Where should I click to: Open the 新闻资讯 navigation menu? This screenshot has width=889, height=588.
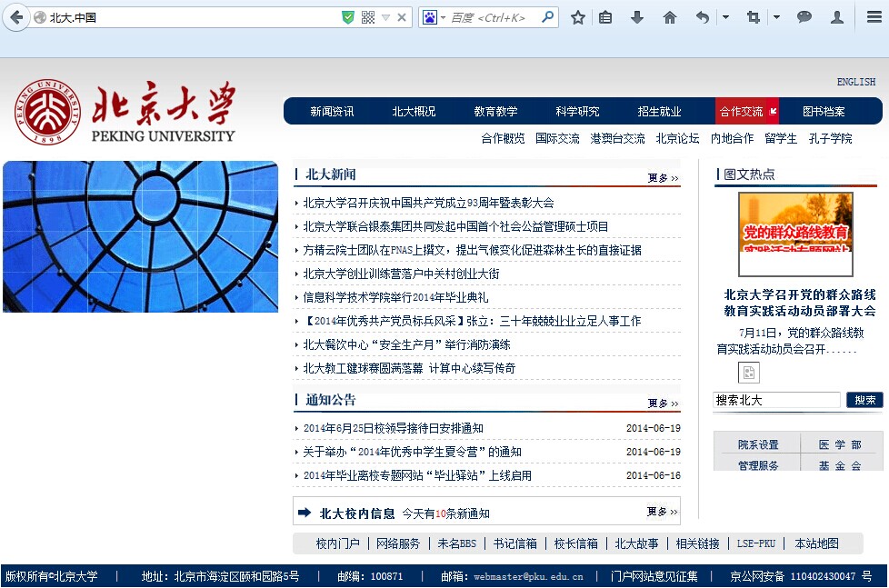click(x=332, y=111)
